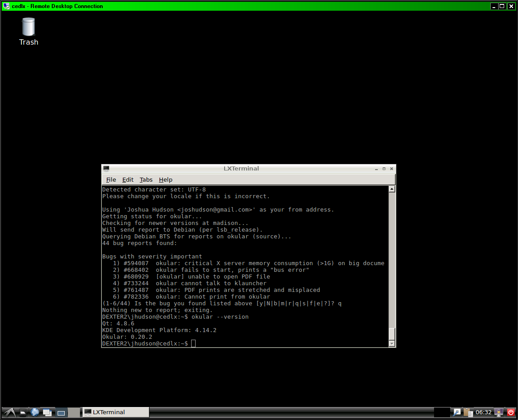This screenshot has width=518, height=420.
Task: Click the terminal prompt cursor line
Action: 149,343
